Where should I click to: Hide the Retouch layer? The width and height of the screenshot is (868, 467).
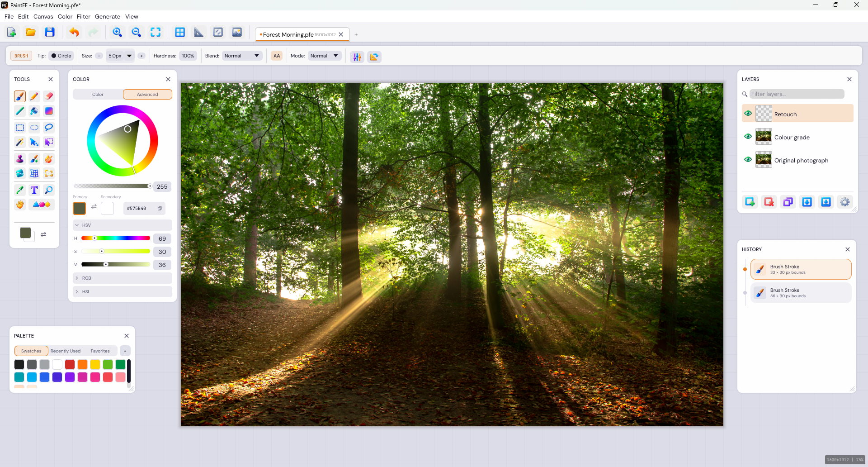coord(748,113)
